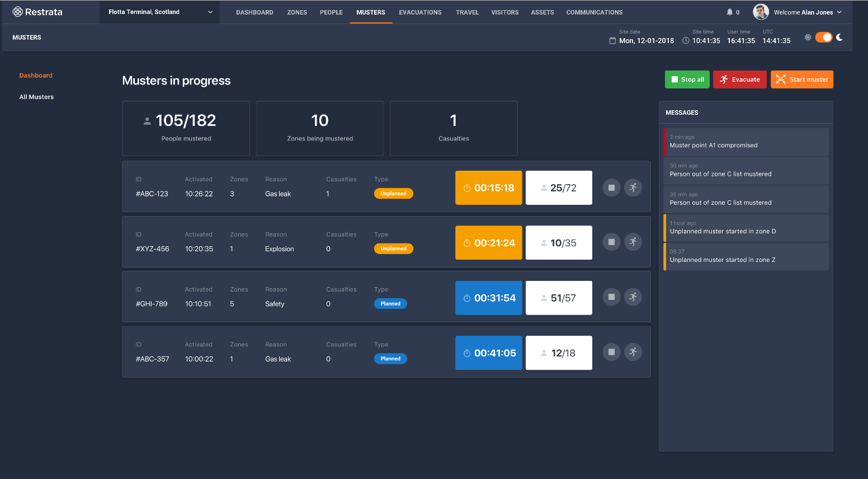Switch to the Zones tab
Image resolution: width=868 pixels, height=479 pixels.
click(x=297, y=12)
